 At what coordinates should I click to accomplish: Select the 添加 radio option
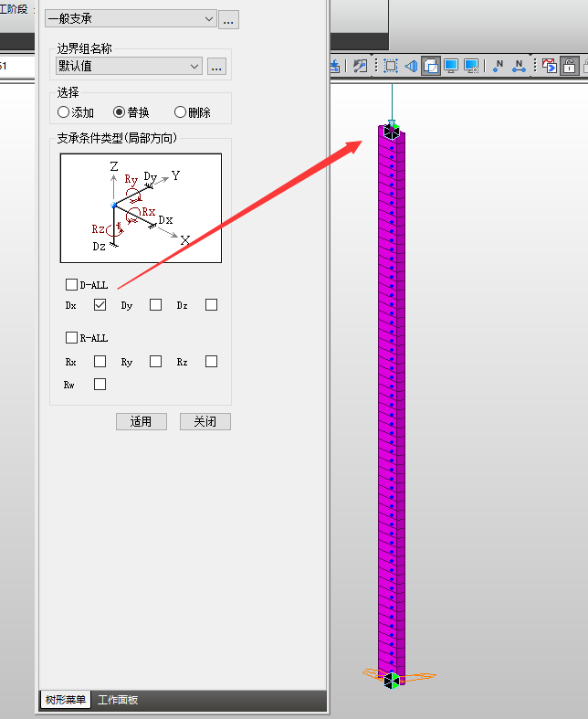63,112
